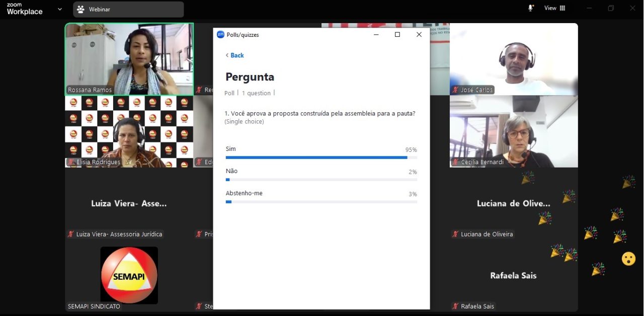Viewport: 644px width, 316px height.
Task: Click Elisia Rodrigues muted microphone icon
Action: [x=71, y=162]
